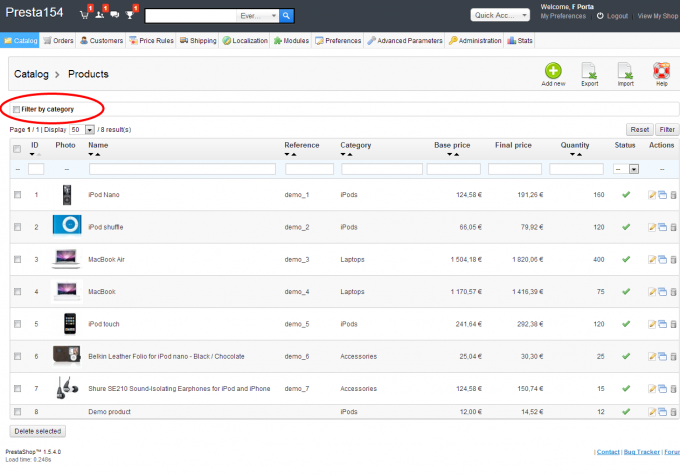Toggle status checkmark for iPod Nano
This screenshot has height=475, width=680.
point(626,194)
